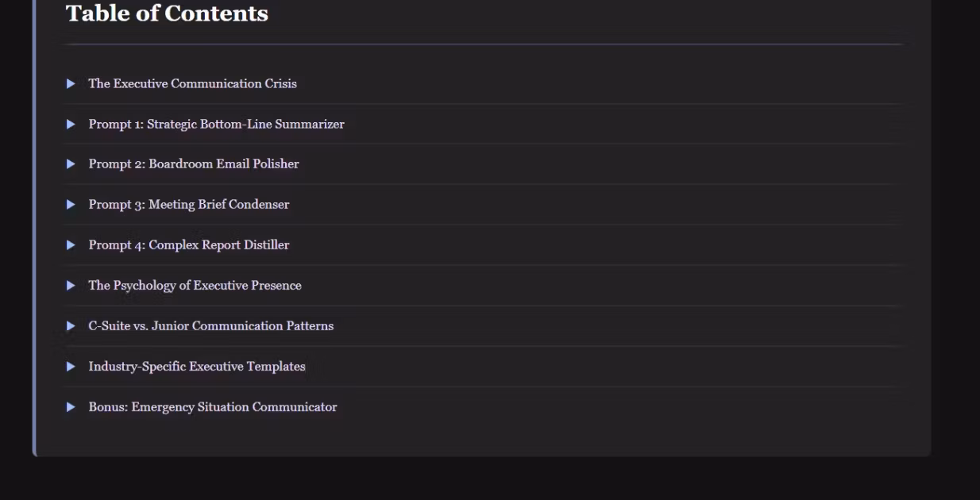Screen dimensions: 980x500
Task: Click triangle beside Psychology of Executive Presence
Action: click(71, 286)
